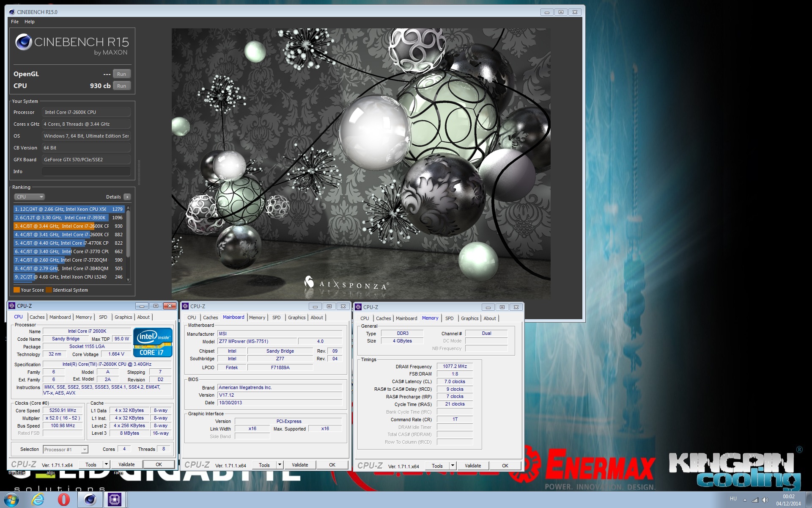Screen dimensions: 812x508
Task: Switch to Caches tab in CPU-Z CPU window
Action: point(37,317)
